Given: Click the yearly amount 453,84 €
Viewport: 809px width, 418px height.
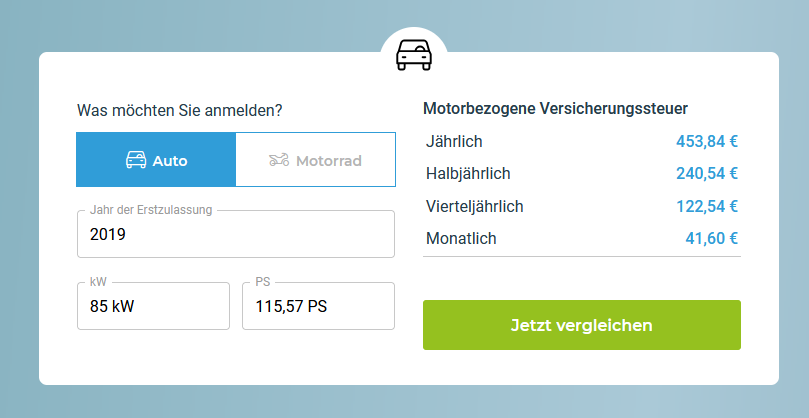Looking at the screenshot, I should (707, 141).
